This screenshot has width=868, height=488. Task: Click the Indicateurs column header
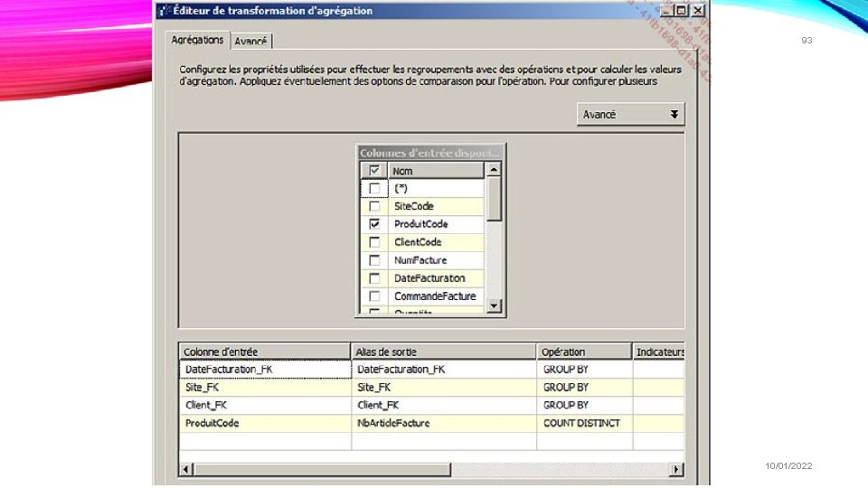659,352
